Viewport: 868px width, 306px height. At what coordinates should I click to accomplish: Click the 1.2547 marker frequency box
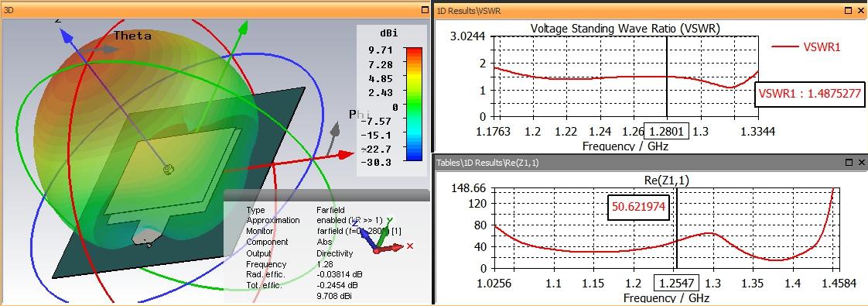(676, 284)
